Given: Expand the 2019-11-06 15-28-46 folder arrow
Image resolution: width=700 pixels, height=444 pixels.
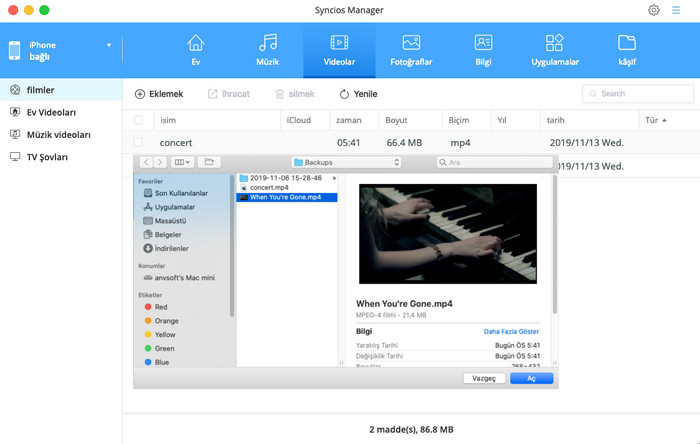Looking at the screenshot, I should tap(334, 178).
